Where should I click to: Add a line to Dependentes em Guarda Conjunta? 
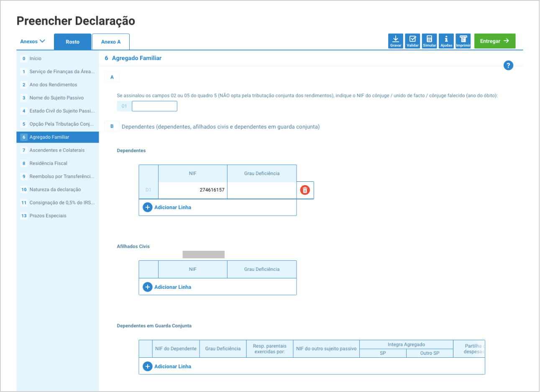pyautogui.click(x=167, y=367)
